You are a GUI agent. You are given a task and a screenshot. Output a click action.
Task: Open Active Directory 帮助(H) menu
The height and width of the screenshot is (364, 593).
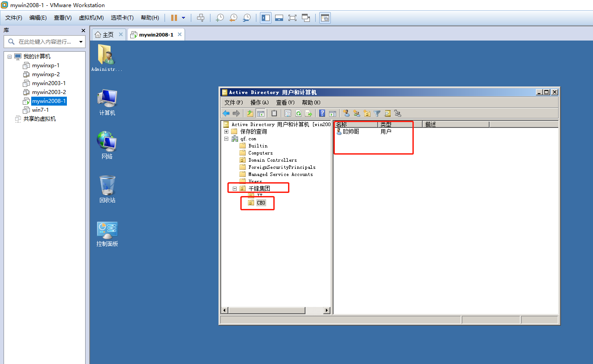[311, 102]
